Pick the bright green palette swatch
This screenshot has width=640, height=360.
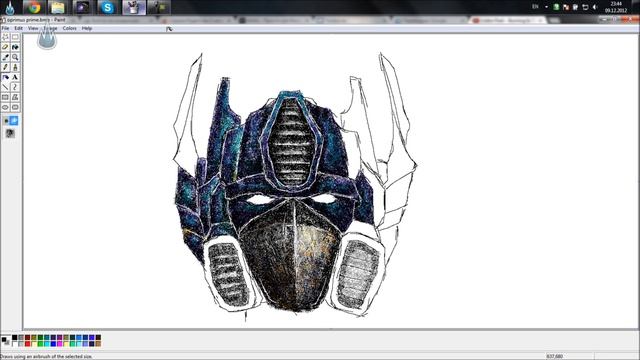40,344
